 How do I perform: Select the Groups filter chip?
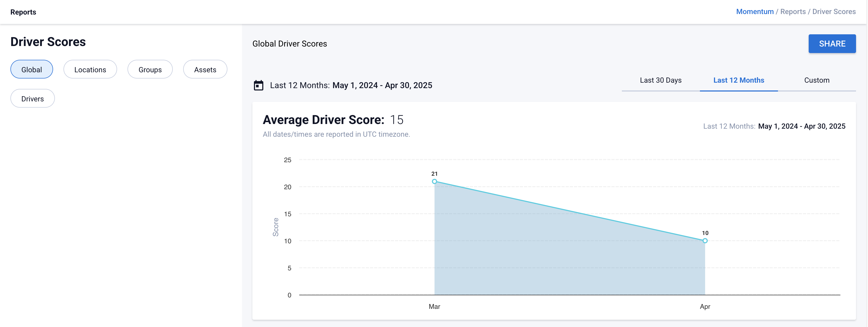point(150,69)
